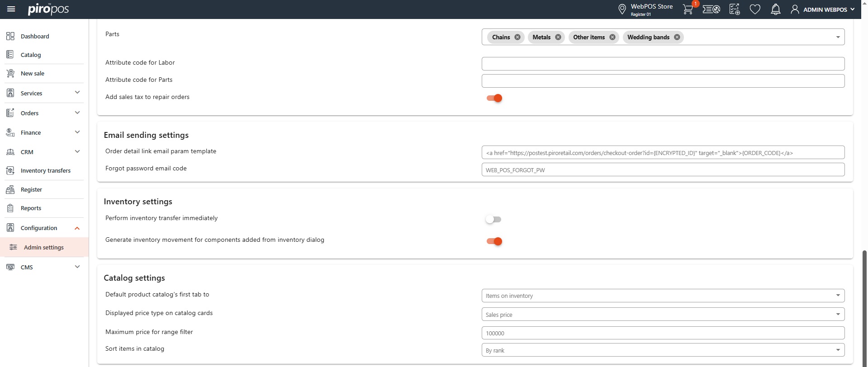
Task: Open Inventory transfers in the sidebar
Action: click(x=45, y=171)
